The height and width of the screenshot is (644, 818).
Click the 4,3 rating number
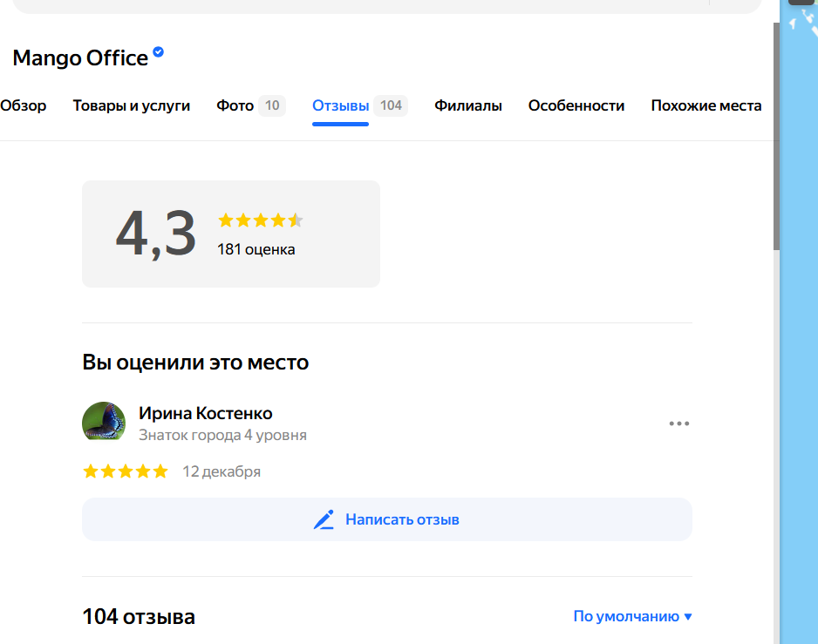pos(155,234)
